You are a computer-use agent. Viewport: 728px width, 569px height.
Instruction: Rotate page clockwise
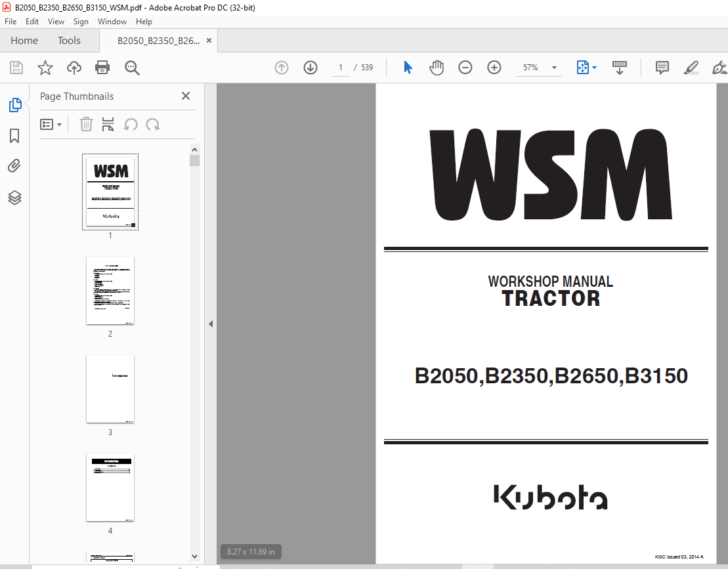coord(153,125)
